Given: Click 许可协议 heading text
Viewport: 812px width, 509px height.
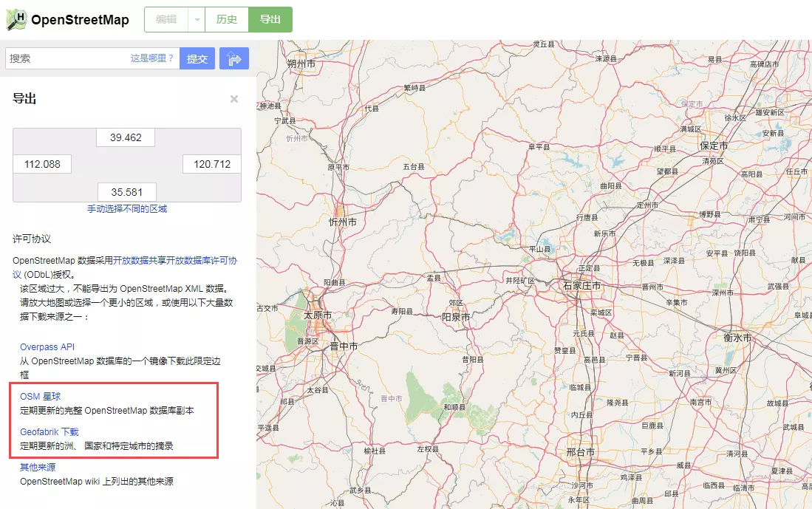Looking at the screenshot, I should click(x=32, y=239).
